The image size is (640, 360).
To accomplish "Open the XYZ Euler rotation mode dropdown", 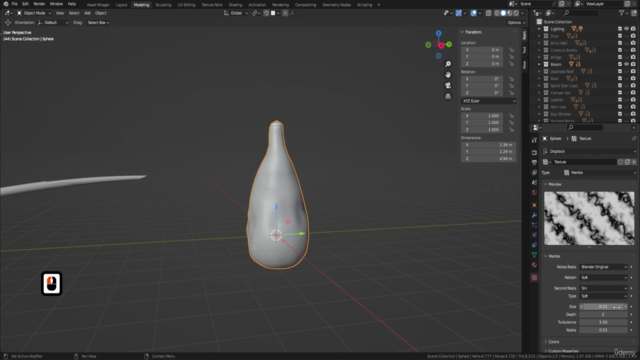I will click(489, 101).
